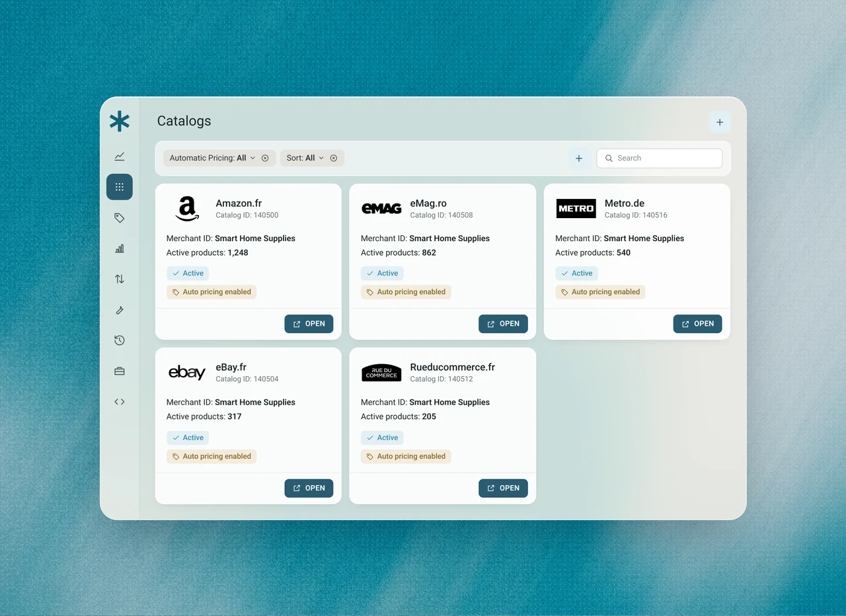Click Catalog ID: 140500 text
This screenshot has height=616, width=846.
(x=247, y=215)
